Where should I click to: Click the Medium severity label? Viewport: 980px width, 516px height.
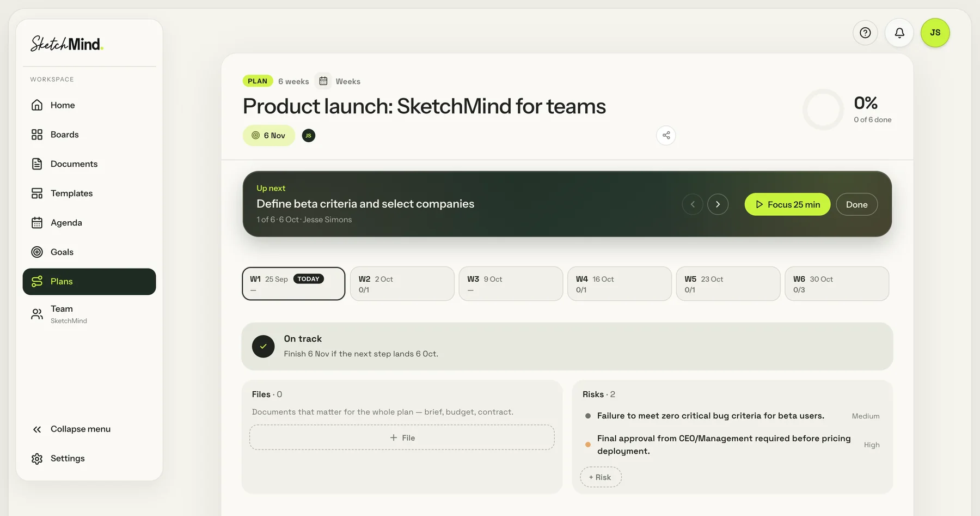tap(866, 416)
